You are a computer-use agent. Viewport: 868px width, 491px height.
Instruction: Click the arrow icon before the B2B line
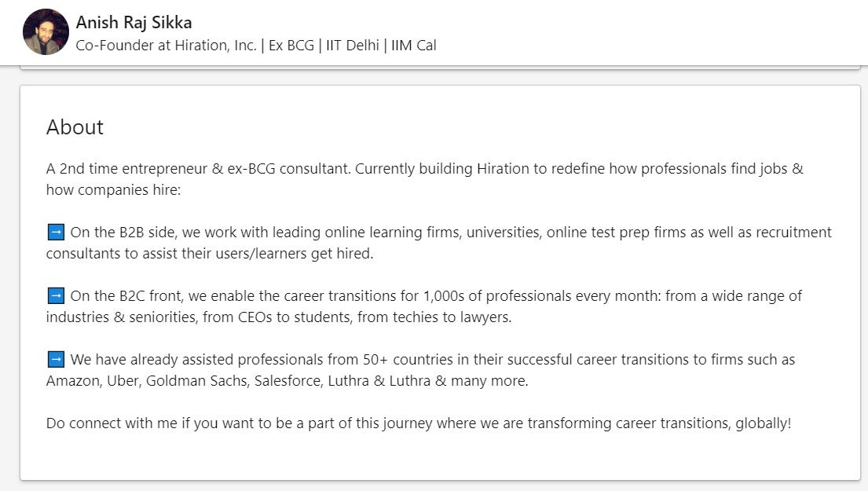tap(55, 233)
